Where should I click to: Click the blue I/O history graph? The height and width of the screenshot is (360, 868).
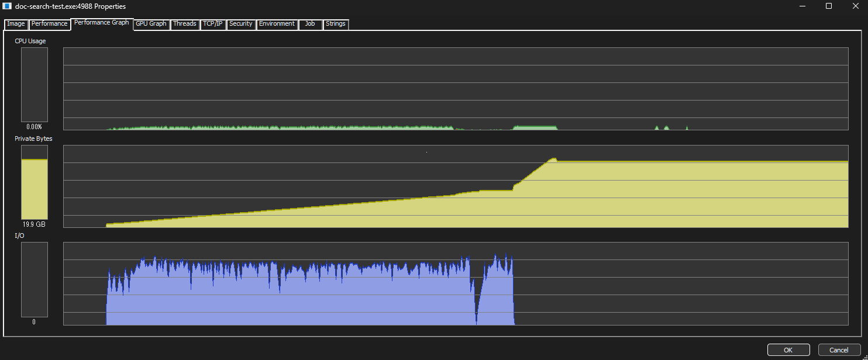[x=455, y=283]
